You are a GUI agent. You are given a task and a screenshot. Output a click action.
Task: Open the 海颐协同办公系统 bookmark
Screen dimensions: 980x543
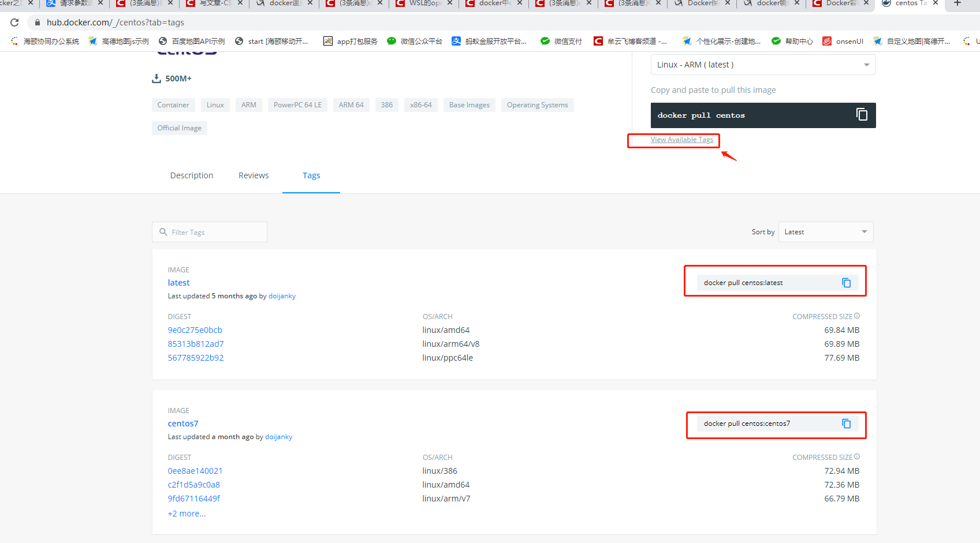(45, 41)
